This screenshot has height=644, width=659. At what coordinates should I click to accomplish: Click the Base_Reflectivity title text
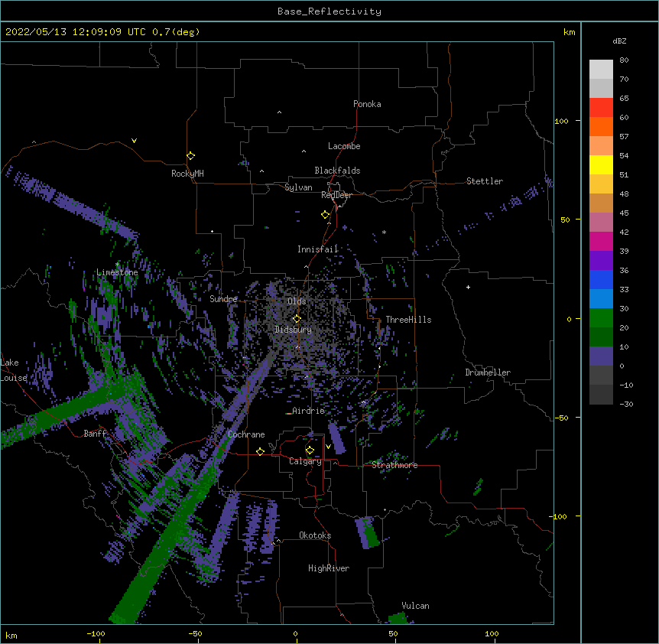pyautogui.click(x=329, y=11)
